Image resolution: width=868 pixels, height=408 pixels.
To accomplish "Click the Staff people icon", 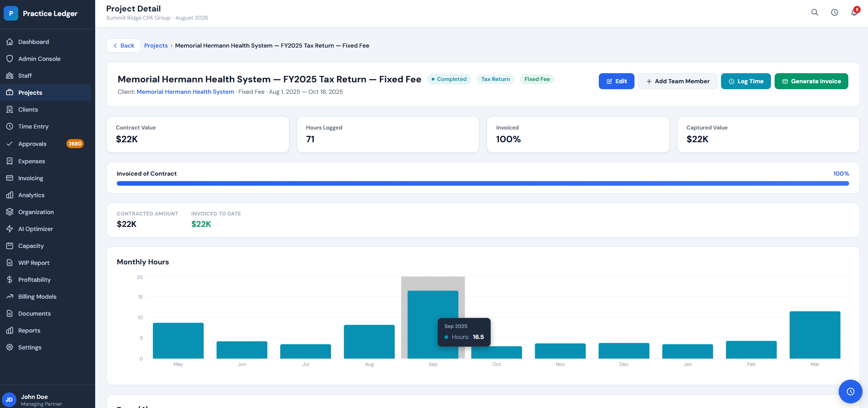I will point(10,75).
